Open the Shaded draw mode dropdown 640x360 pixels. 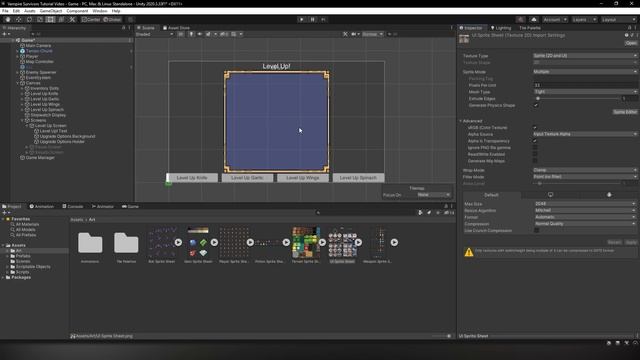tap(155, 34)
